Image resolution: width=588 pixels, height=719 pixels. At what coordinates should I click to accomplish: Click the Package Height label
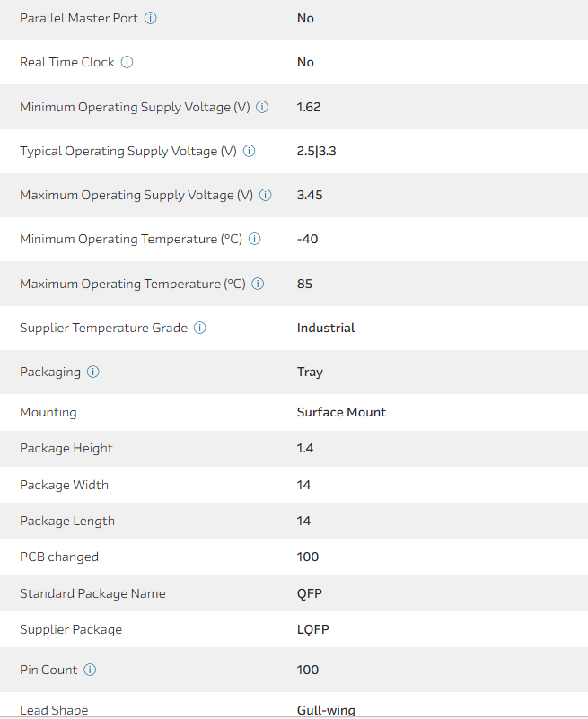(x=66, y=448)
